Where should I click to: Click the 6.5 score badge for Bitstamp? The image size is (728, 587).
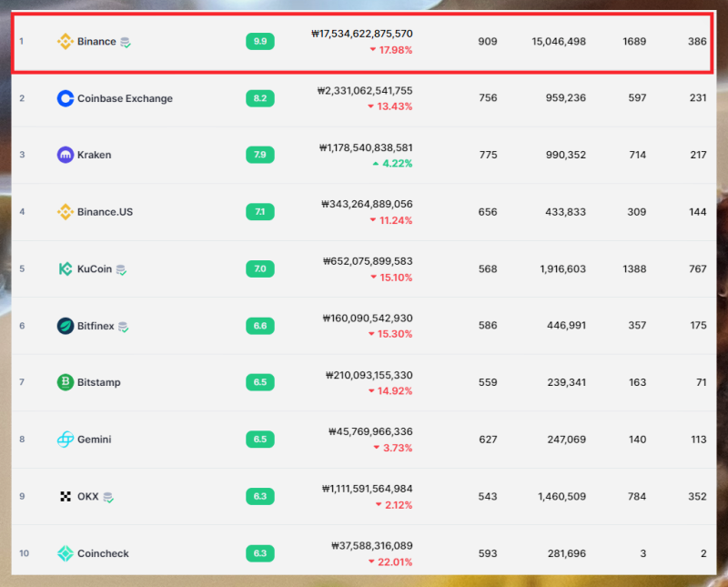(260, 382)
